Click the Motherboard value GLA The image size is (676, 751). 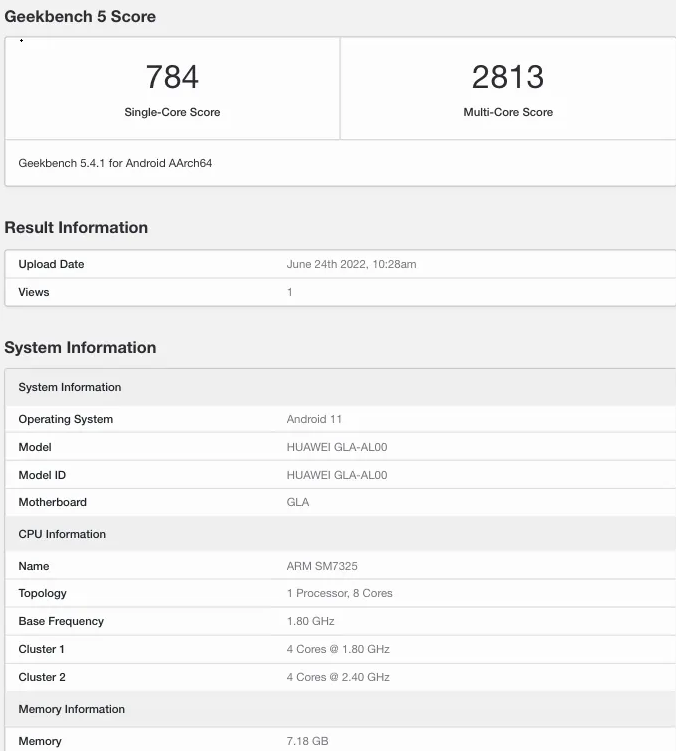[x=298, y=502]
